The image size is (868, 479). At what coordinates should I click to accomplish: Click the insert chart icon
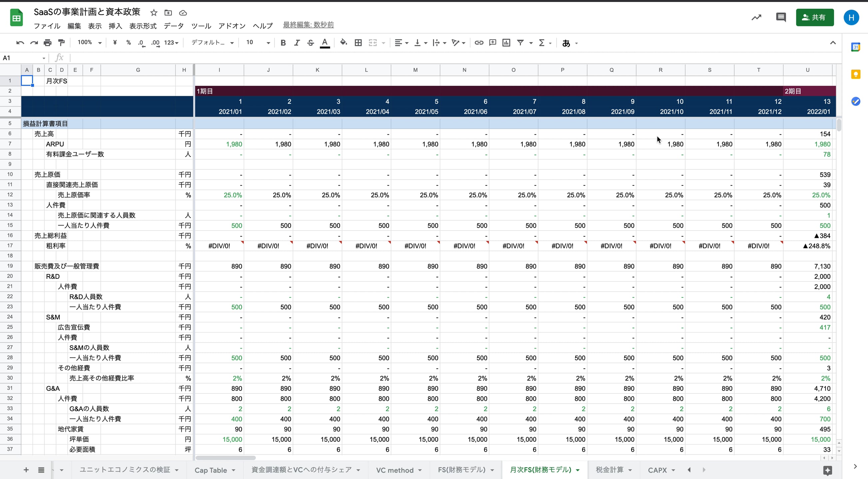pyautogui.click(x=506, y=43)
